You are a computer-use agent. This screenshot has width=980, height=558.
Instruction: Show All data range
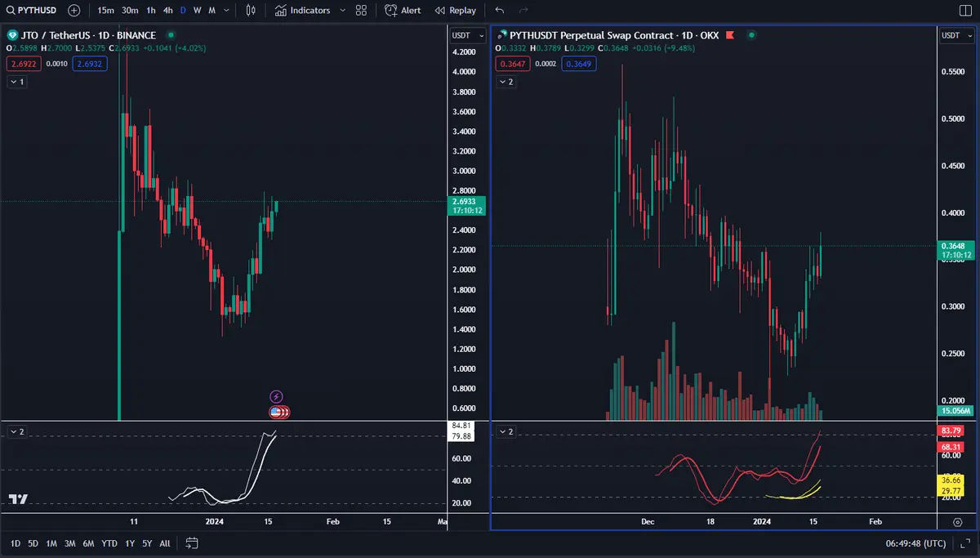(165, 542)
